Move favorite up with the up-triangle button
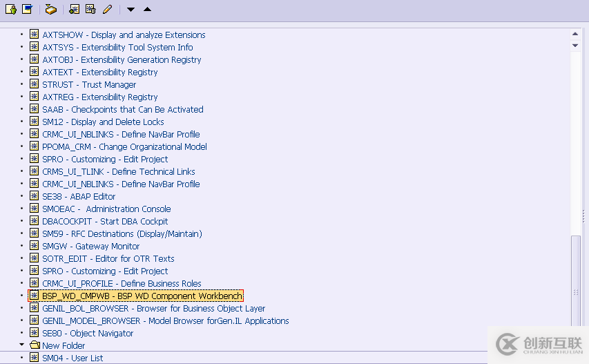589x364 pixels. [147, 9]
